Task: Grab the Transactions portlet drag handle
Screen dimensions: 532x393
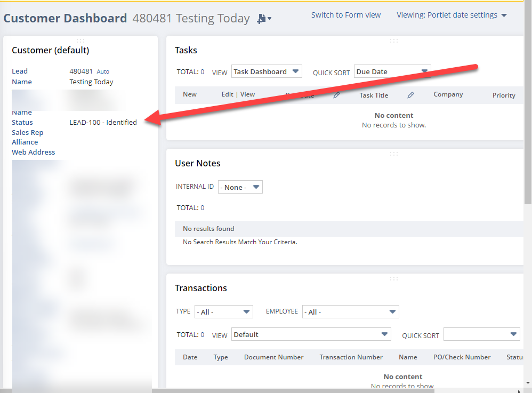Action: click(x=393, y=278)
